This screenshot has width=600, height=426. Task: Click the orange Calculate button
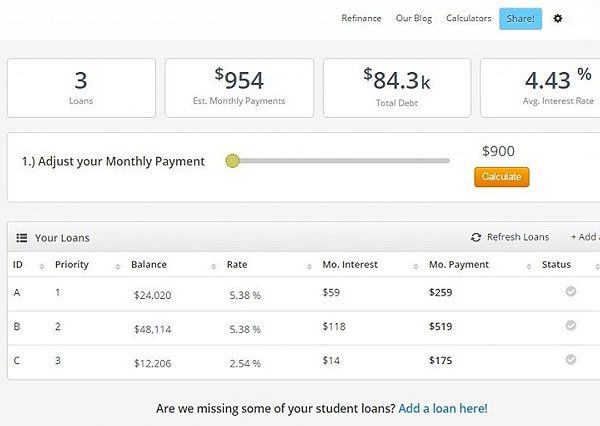(502, 177)
